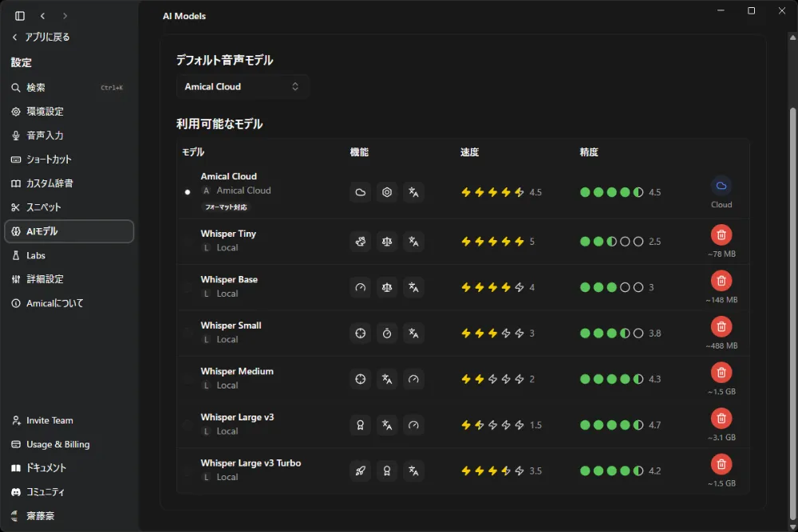The height and width of the screenshot is (532, 798).
Task: Click Whisper Small's stopwatch icon
Action: pos(387,333)
